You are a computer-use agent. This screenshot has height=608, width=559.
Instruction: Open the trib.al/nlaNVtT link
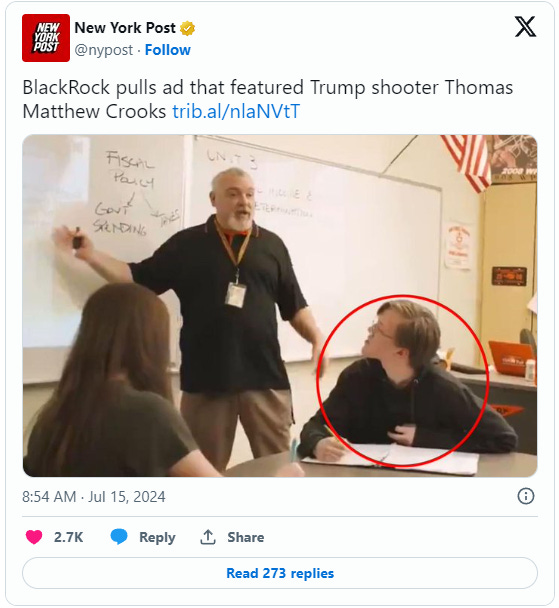click(236, 112)
